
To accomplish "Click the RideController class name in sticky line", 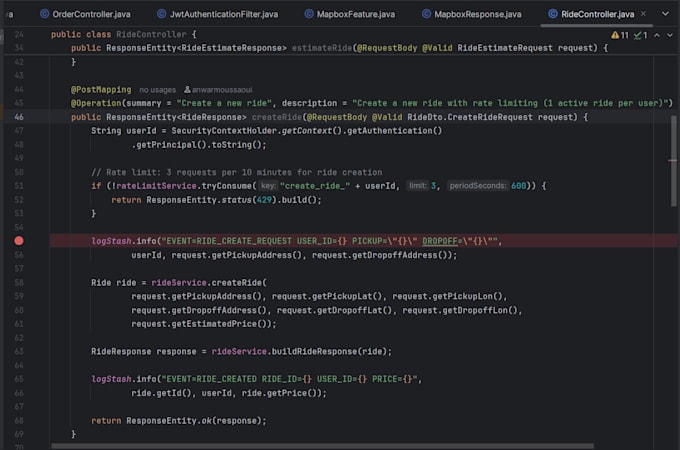I will 151,34.
